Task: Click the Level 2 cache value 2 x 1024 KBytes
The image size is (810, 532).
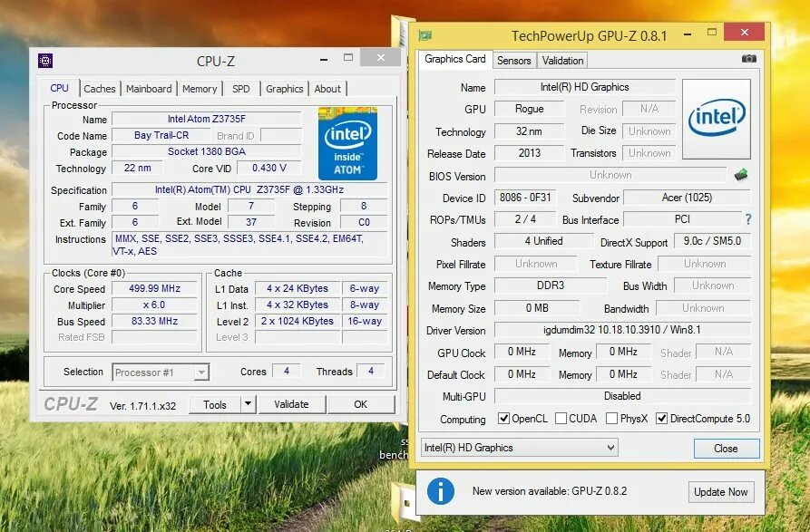Action: pos(298,321)
